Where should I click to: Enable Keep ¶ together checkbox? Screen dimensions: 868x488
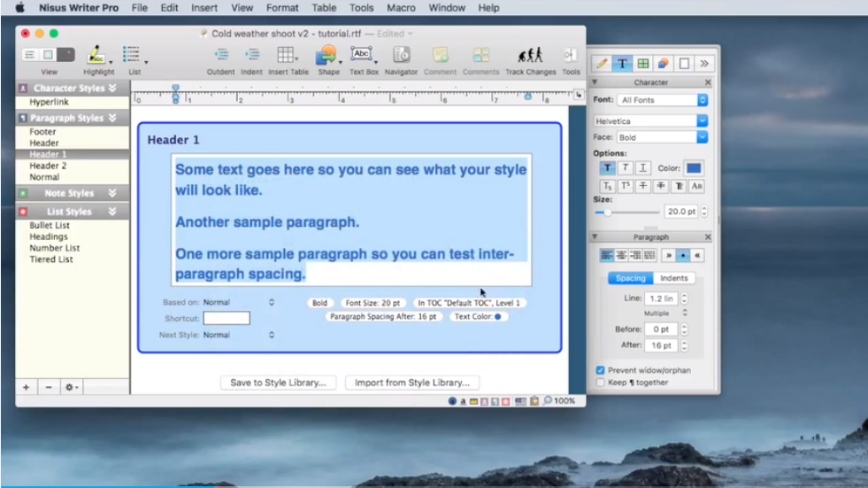click(x=601, y=383)
